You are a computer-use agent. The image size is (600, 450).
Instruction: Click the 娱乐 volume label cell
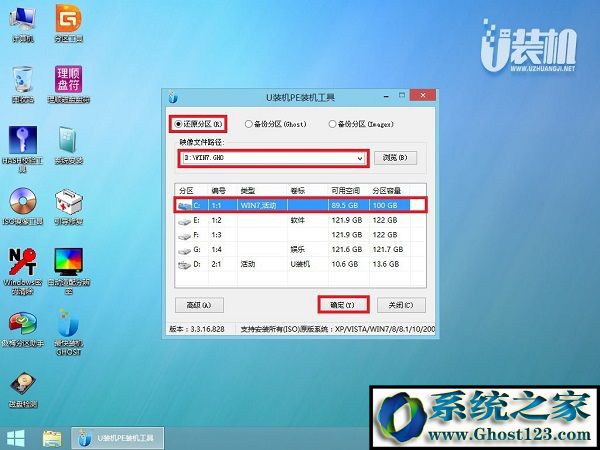[x=297, y=249]
